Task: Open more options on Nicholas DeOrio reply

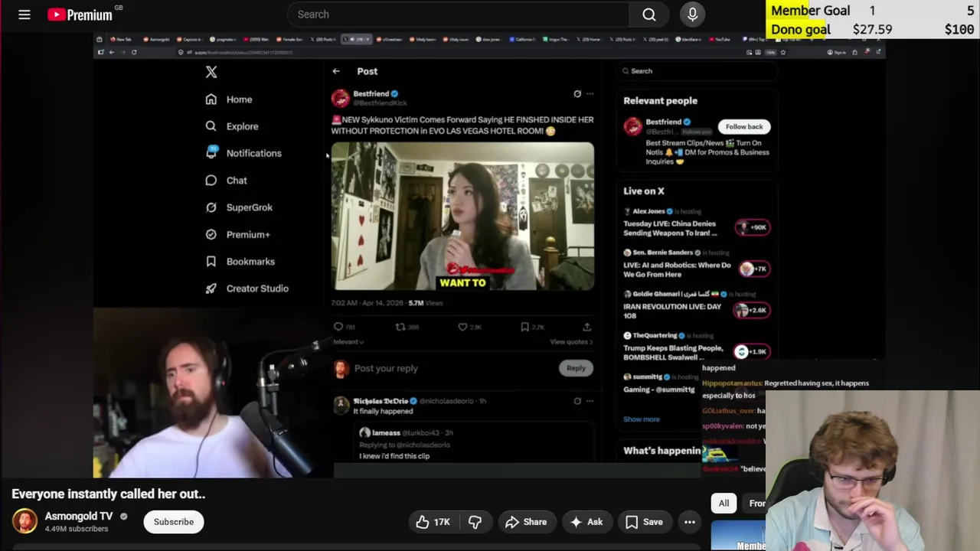Action: [x=590, y=401]
